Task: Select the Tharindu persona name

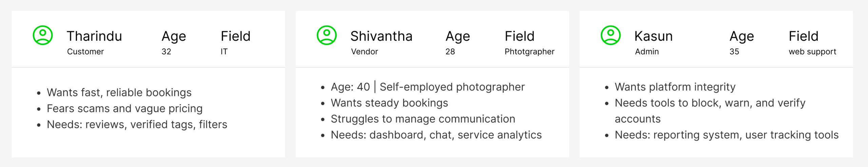Action: coord(94,36)
